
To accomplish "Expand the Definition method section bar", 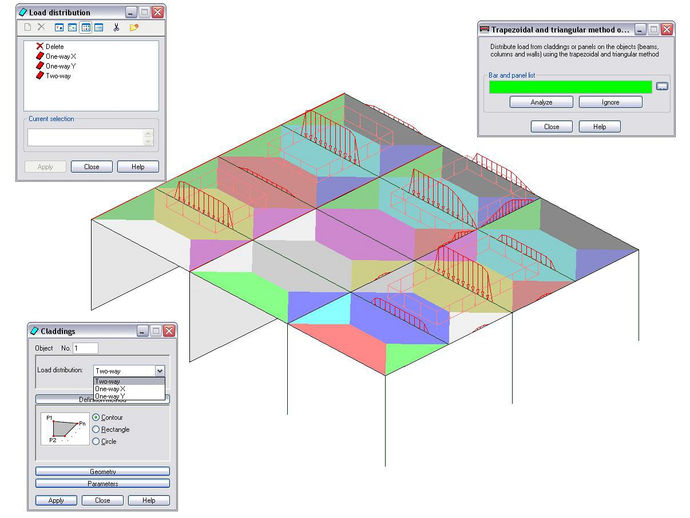I will [x=102, y=400].
